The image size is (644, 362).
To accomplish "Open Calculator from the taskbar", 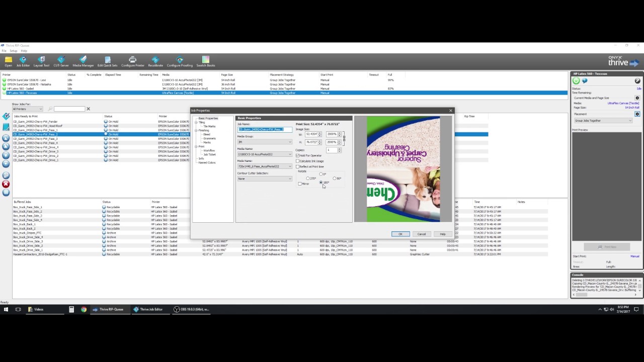I will [71, 309].
